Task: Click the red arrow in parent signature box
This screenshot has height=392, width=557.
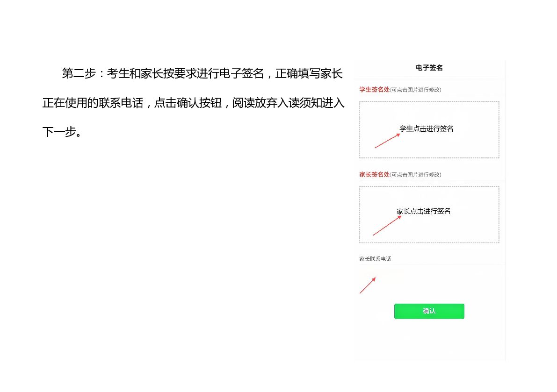Action: pyautogui.click(x=387, y=225)
